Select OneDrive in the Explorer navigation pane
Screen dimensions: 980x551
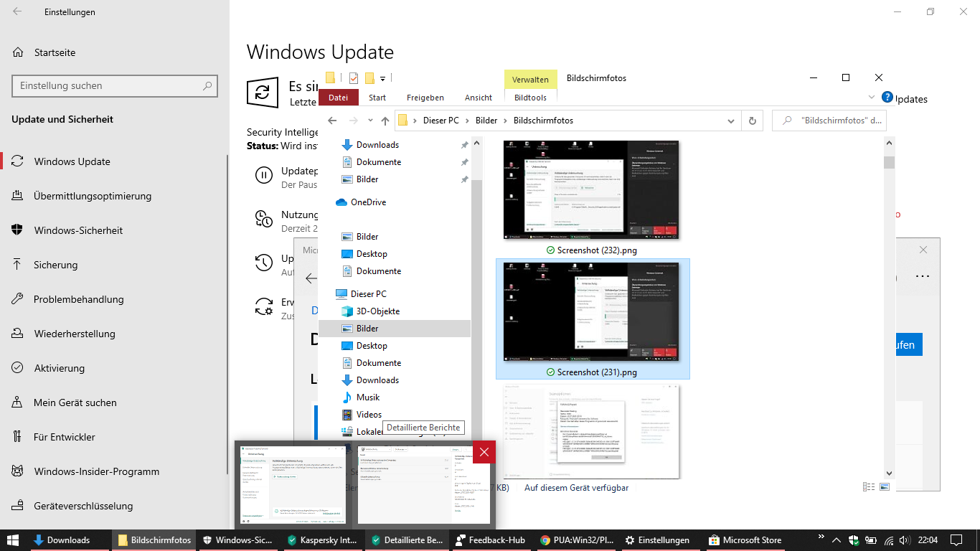pyautogui.click(x=368, y=202)
